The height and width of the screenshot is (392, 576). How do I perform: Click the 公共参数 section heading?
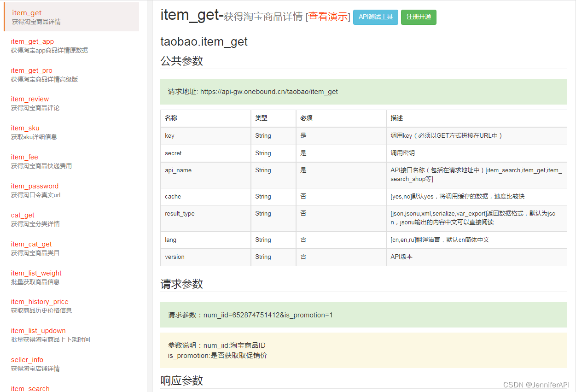[181, 61]
